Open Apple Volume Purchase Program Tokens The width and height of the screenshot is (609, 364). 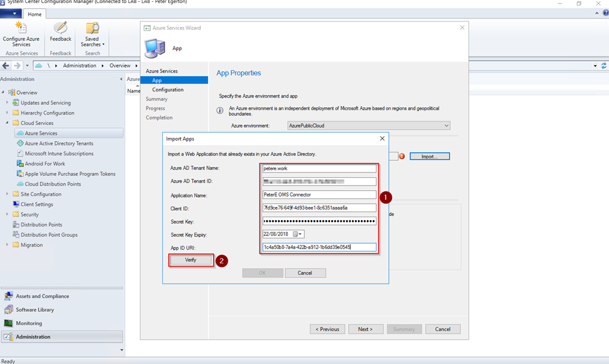point(70,174)
